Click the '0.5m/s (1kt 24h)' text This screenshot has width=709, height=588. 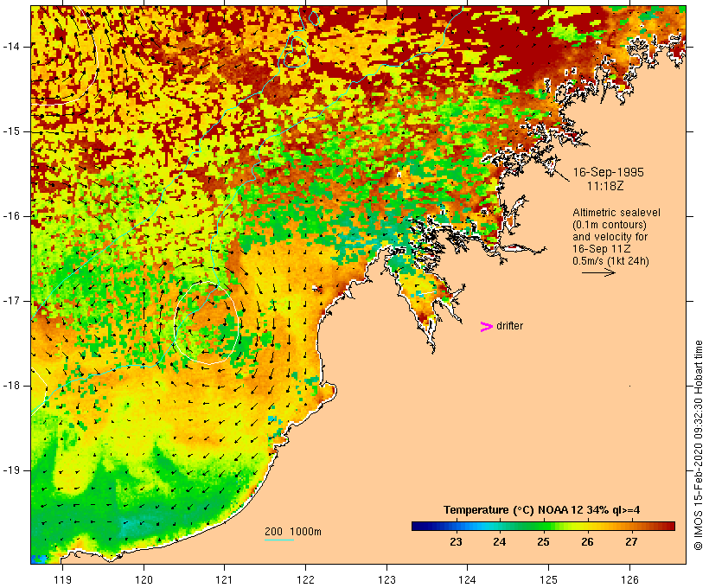click(610, 261)
